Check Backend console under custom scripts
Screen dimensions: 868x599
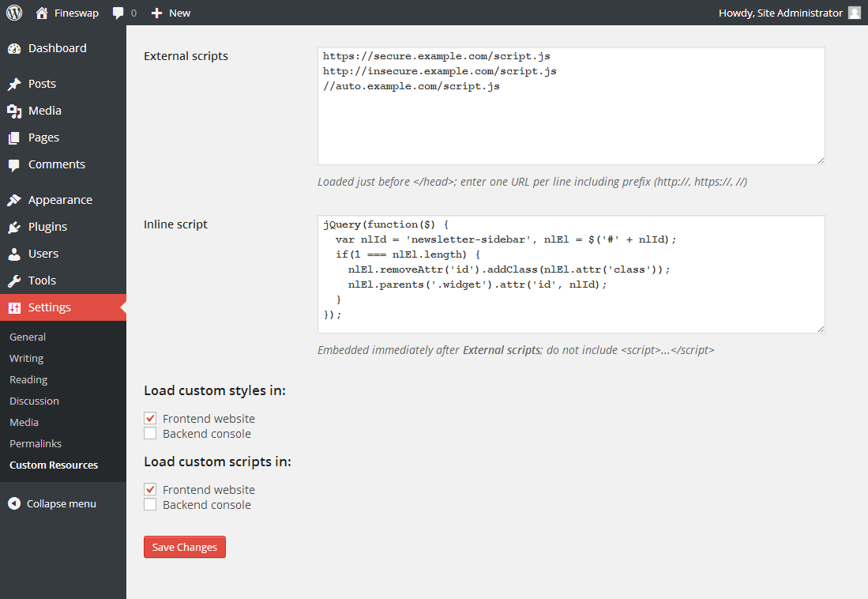coord(150,504)
